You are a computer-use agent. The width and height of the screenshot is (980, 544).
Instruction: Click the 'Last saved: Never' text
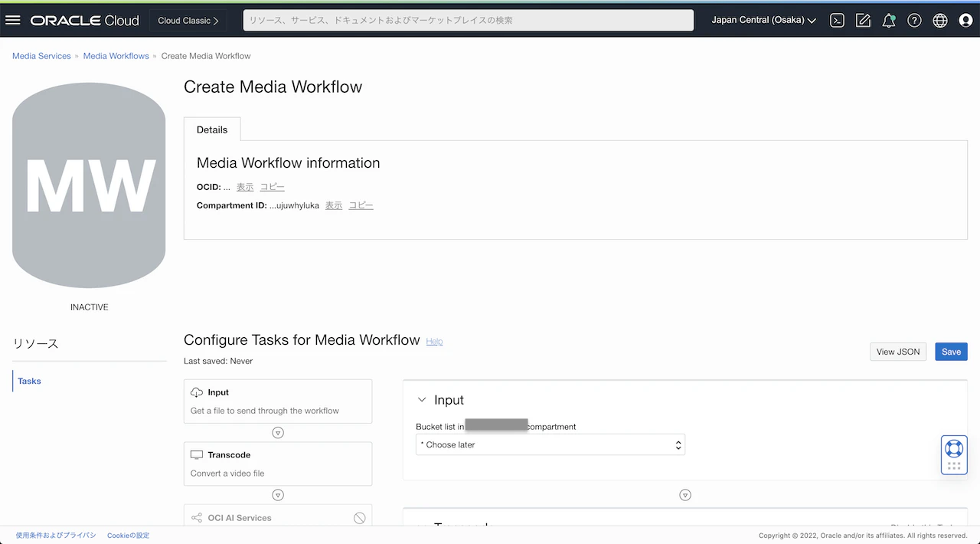(218, 361)
